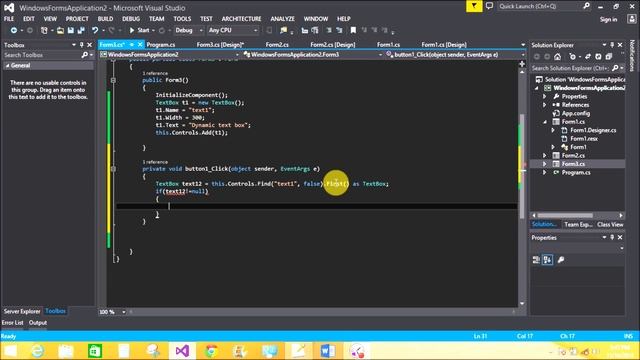Click the Start debugging button
The height and width of the screenshot is (360, 640).
tap(139, 30)
